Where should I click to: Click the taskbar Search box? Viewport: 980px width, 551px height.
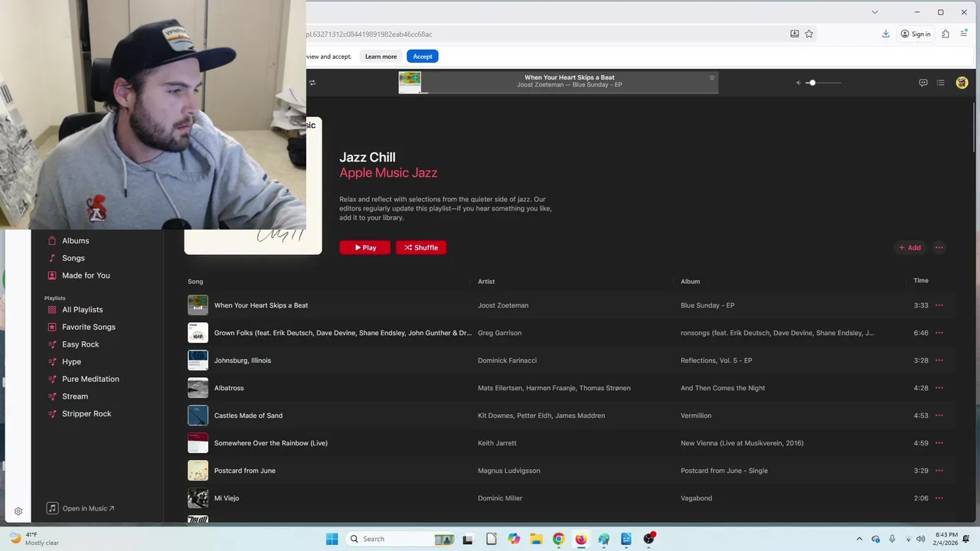(x=401, y=539)
